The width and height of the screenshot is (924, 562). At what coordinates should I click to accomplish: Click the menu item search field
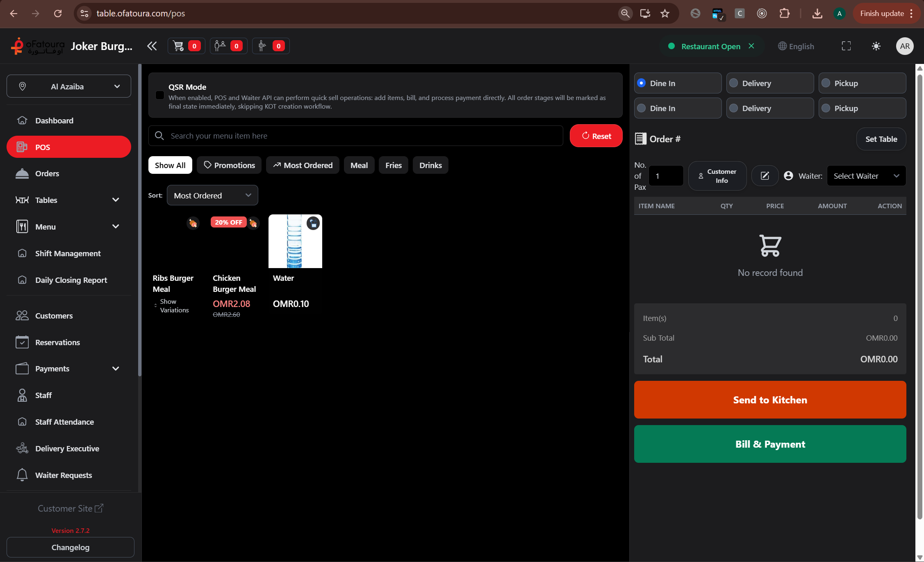[x=355, y=135]
